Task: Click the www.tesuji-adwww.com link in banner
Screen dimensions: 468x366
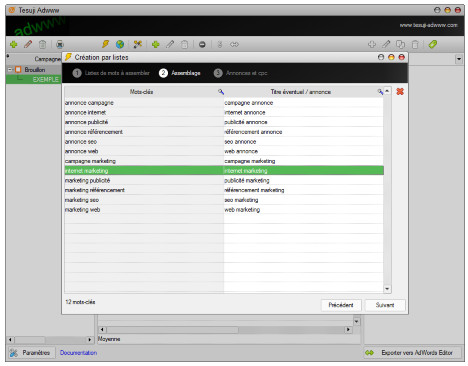Action: click(428, 25)
